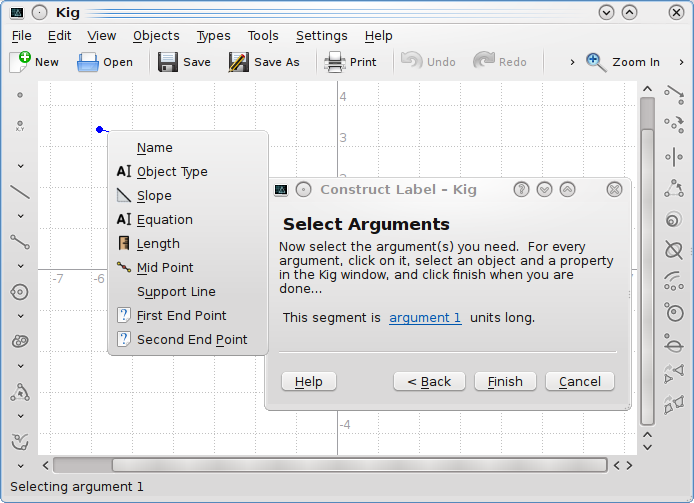
Task: Open the File menu
Action: click(22, 36)
